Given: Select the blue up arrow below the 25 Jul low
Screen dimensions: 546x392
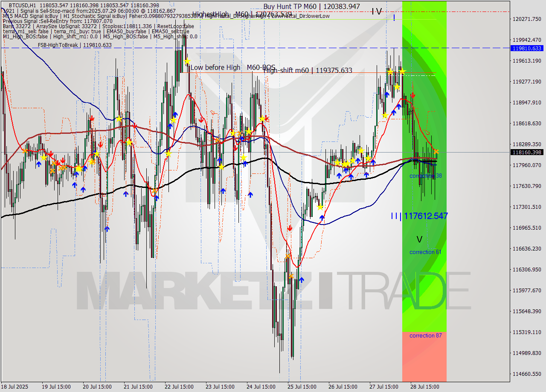Looking at the screenshot, I should [x=302, y=280].
